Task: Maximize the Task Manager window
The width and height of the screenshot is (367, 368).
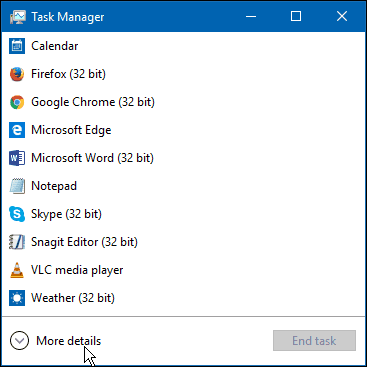Action: [x=296, y=16]
